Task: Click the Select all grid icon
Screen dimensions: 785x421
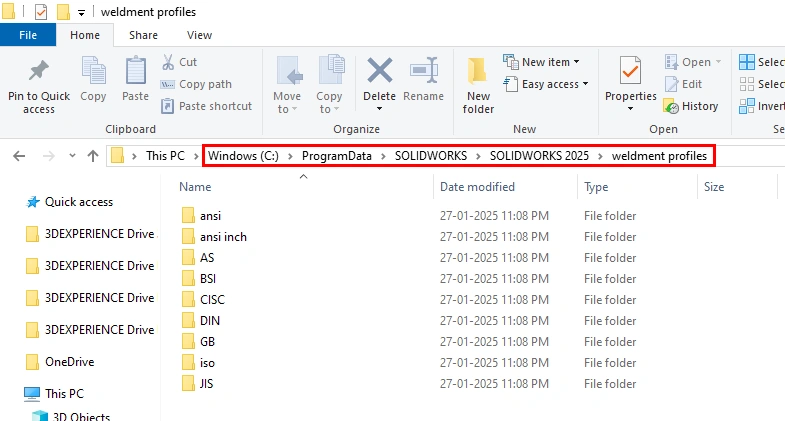Action: [x=747, y=62]
